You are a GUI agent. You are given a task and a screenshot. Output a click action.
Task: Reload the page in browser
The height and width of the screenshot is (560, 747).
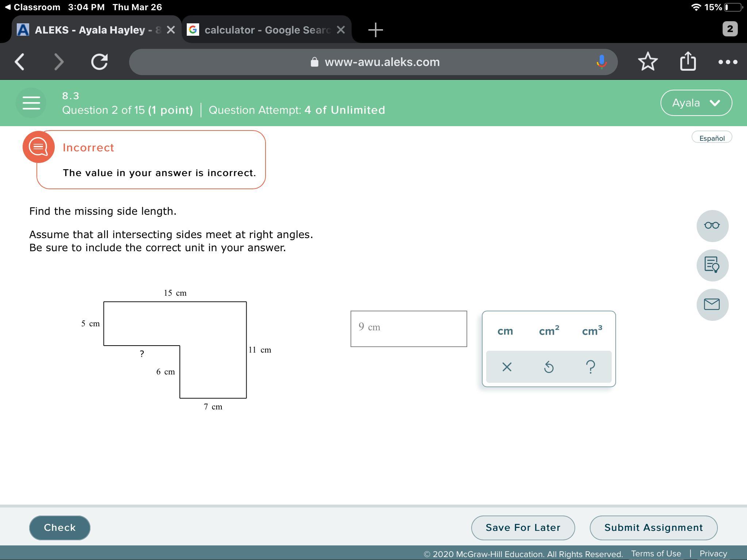click(99, 62)
